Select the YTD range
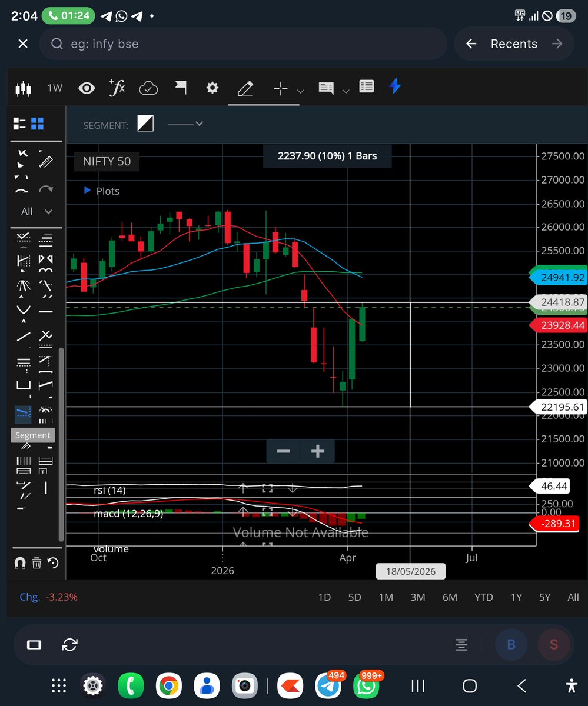588x706 pixels. pos(484,597)
